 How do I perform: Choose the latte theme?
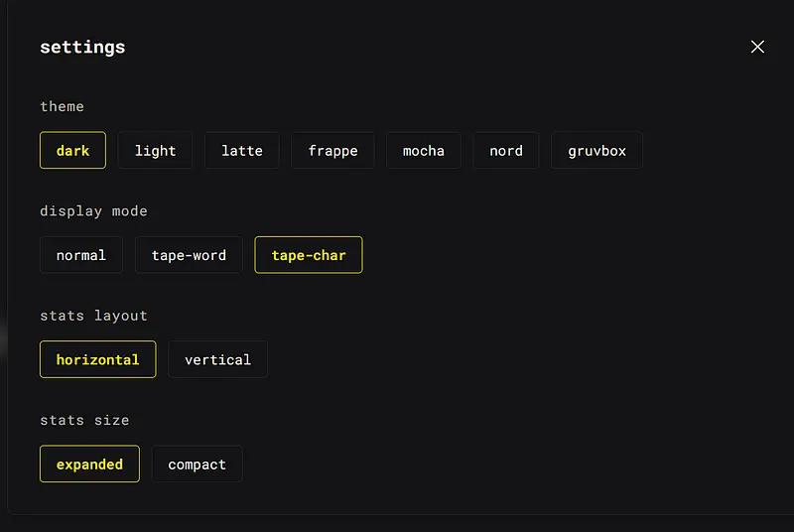point(242,151)
